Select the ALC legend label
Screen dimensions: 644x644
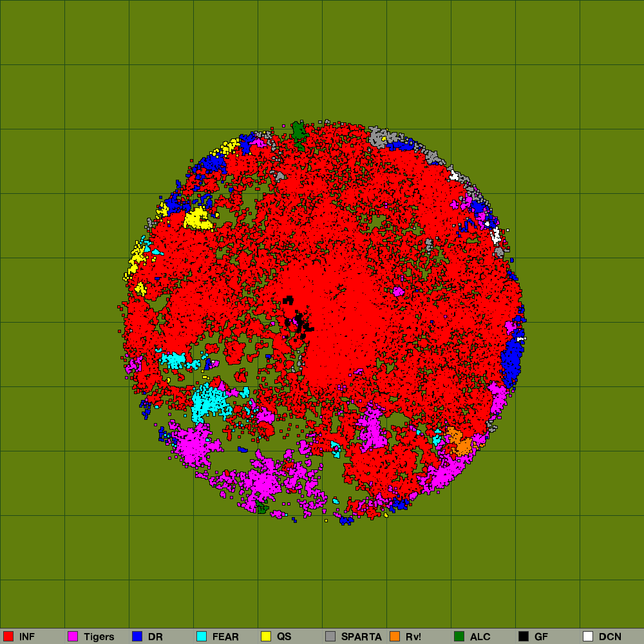click(480, 637)
